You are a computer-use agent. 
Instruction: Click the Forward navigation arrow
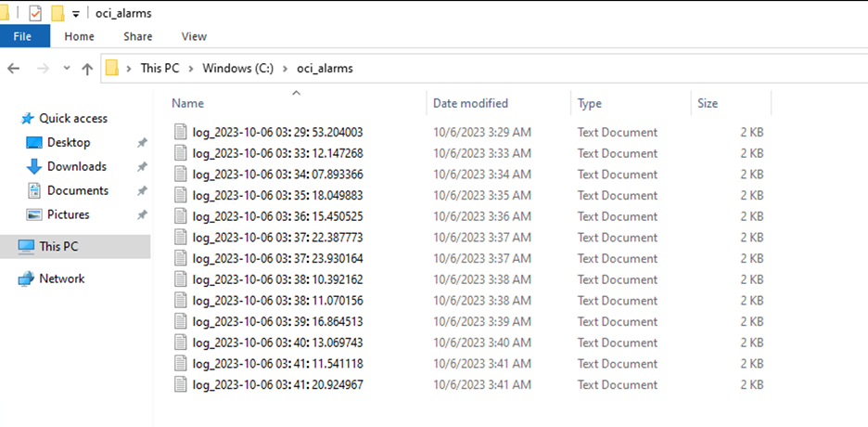(43, 69)
